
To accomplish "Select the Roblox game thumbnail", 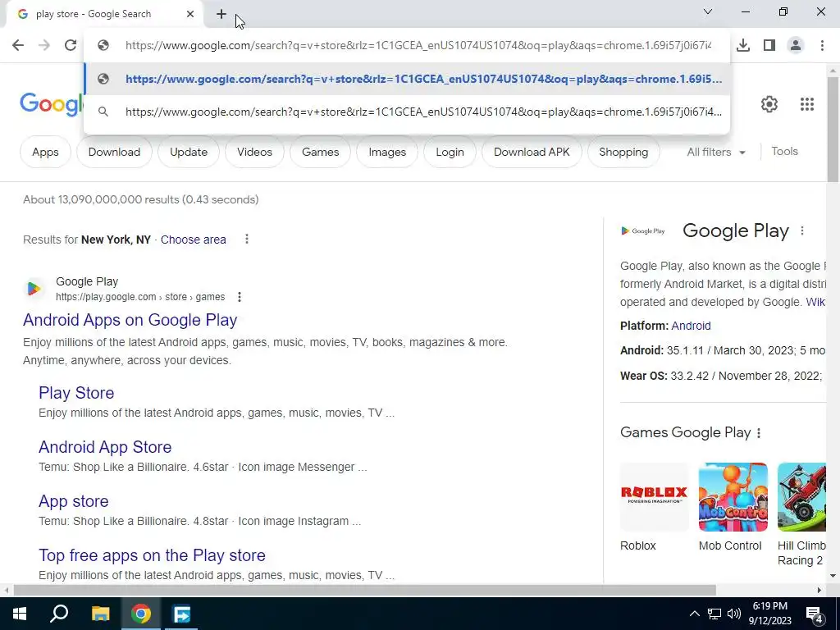I will (654, 497).
